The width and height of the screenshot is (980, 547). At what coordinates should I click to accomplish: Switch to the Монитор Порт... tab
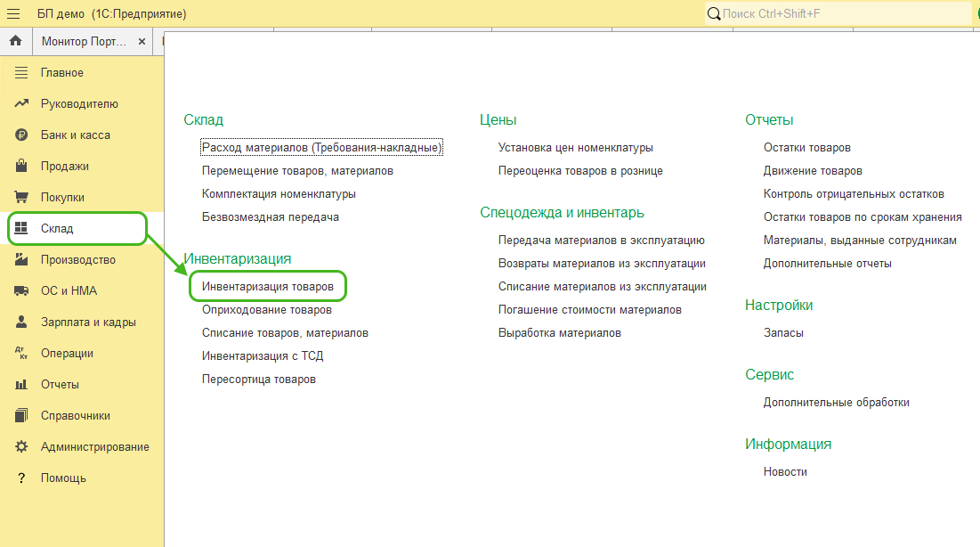coord(84,42)
